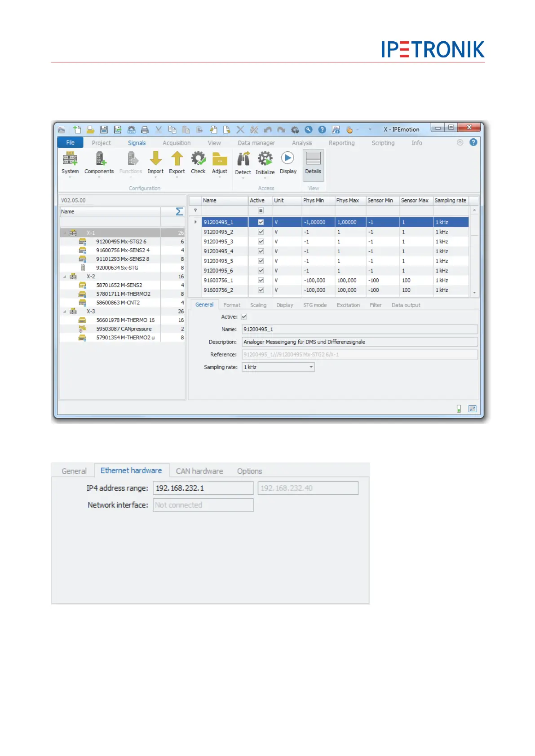Click the Initialize gear icon

265,159
